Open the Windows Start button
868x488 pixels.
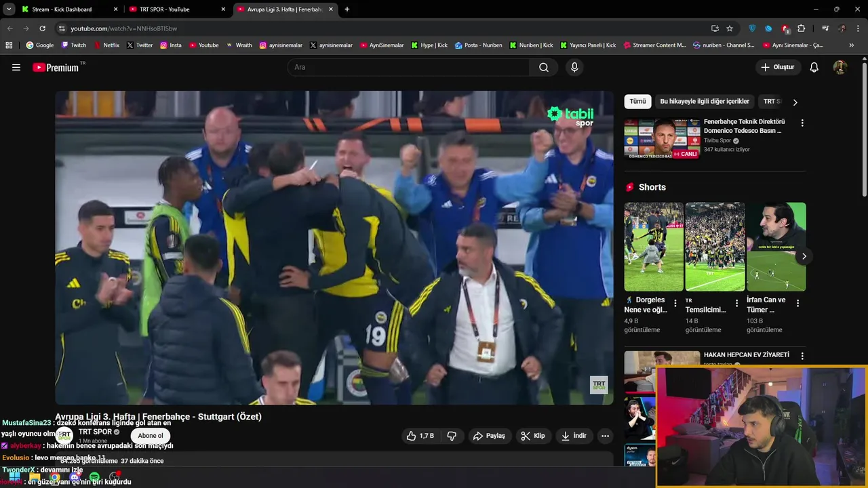(x=14, y=477)
